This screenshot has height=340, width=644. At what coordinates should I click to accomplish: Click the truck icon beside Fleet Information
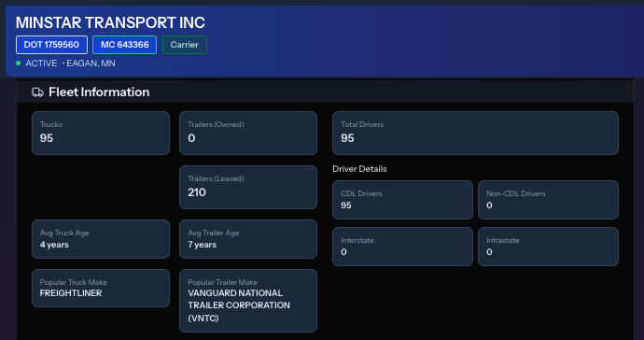pyautogui.click(x=37, y=92)
